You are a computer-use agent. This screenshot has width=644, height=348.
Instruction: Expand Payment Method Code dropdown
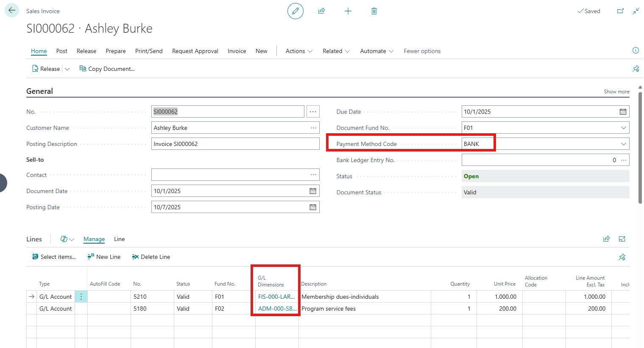pos(623,144)
